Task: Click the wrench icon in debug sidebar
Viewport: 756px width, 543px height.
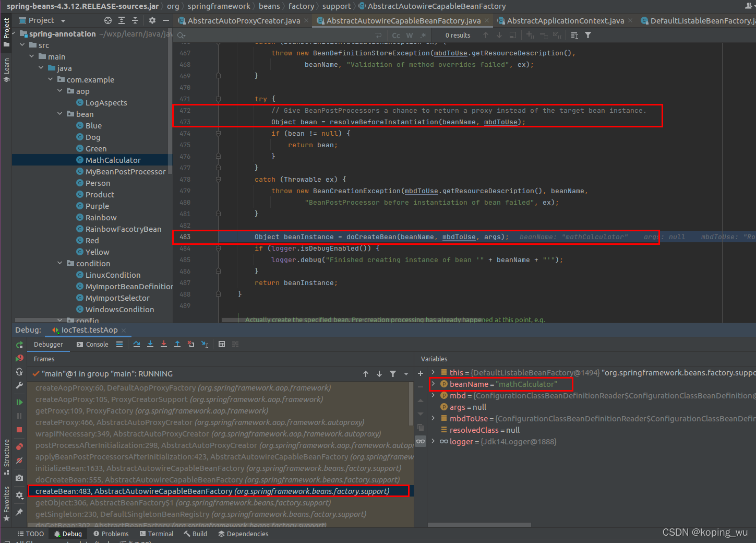Action: pos(19,385)
